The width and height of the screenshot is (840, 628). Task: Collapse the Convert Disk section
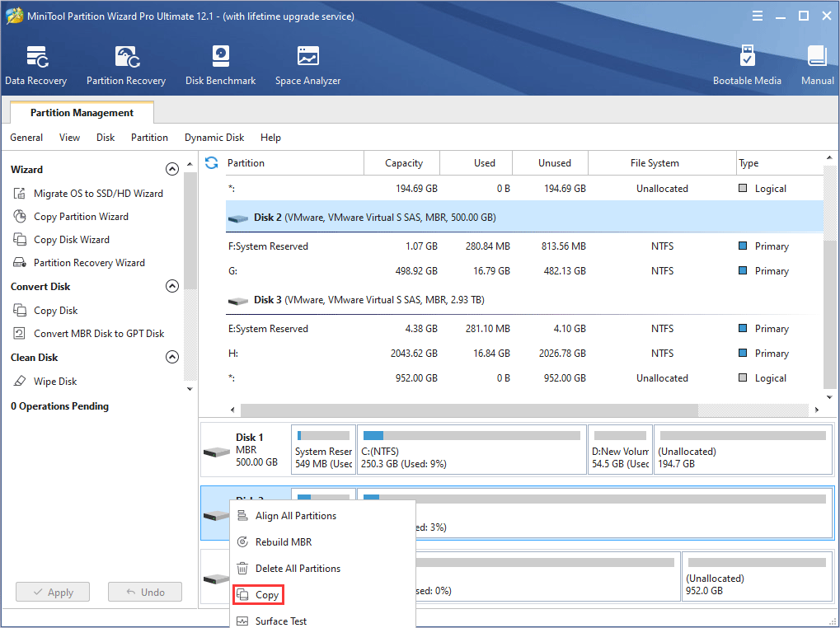pyautogui.click(x=172, y=287)
